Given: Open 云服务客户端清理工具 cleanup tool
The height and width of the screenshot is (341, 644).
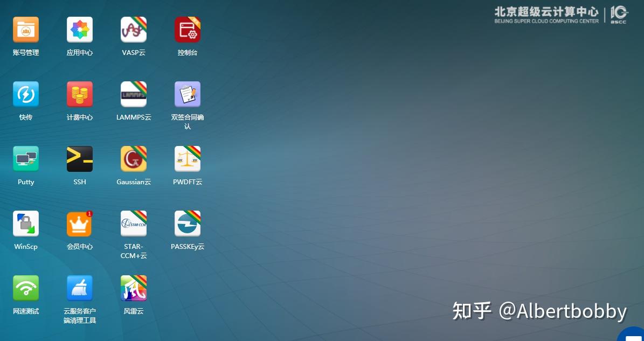Looking at the screenshot, I should (x=79, y=288).
